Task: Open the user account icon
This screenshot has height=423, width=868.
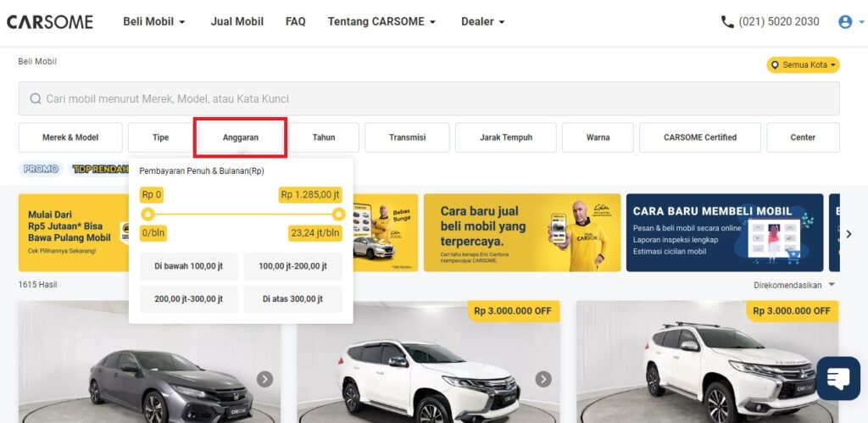Action: tap(845, 21)
